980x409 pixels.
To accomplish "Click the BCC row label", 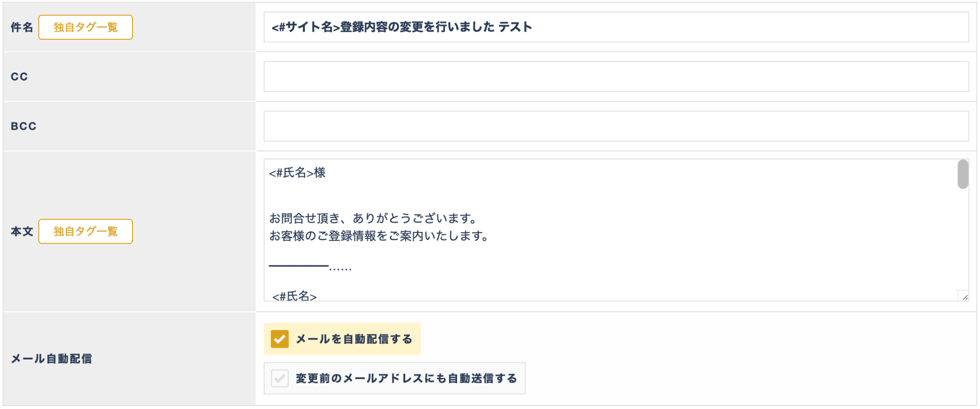I will tap(23, 126).
